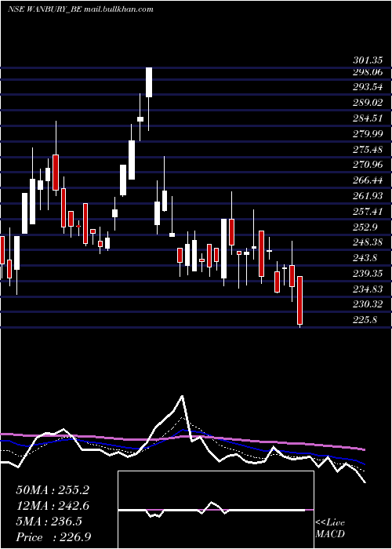Image resolution: width=392 pixels, height=549 pixels.
Task: Click the 266.44 price axis label
Action: (x=368, y=180)
